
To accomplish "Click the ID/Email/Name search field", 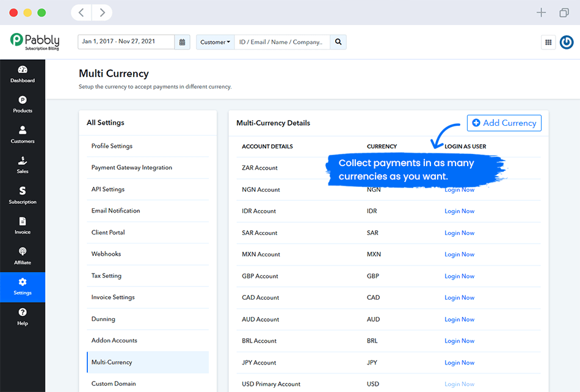I will pos(282,42).
